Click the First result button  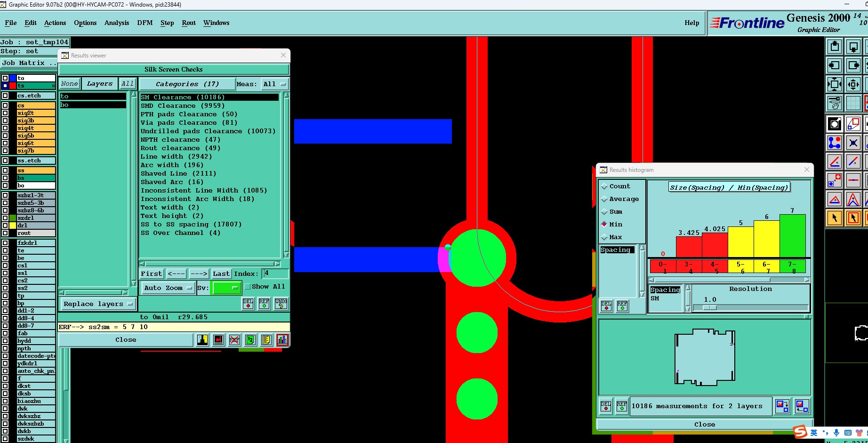152,274
